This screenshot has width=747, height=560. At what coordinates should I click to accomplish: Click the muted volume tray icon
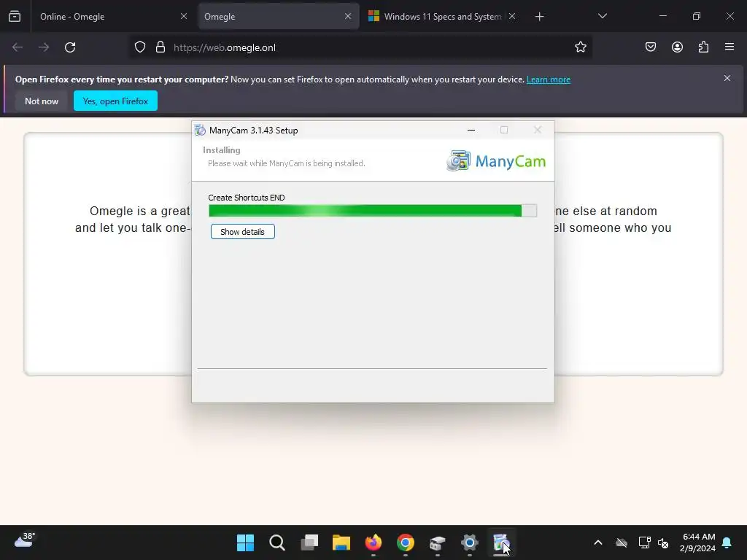(x=663, y=542)
